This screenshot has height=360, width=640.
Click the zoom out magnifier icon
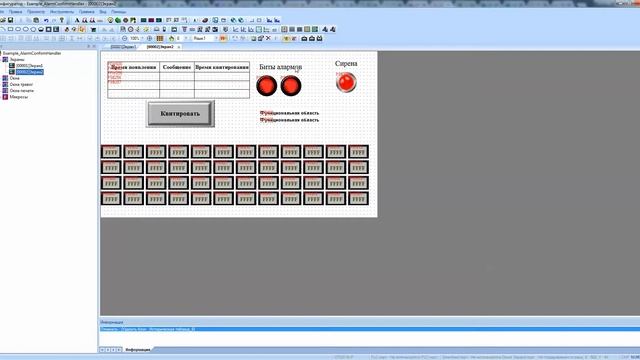coord(125,38)
